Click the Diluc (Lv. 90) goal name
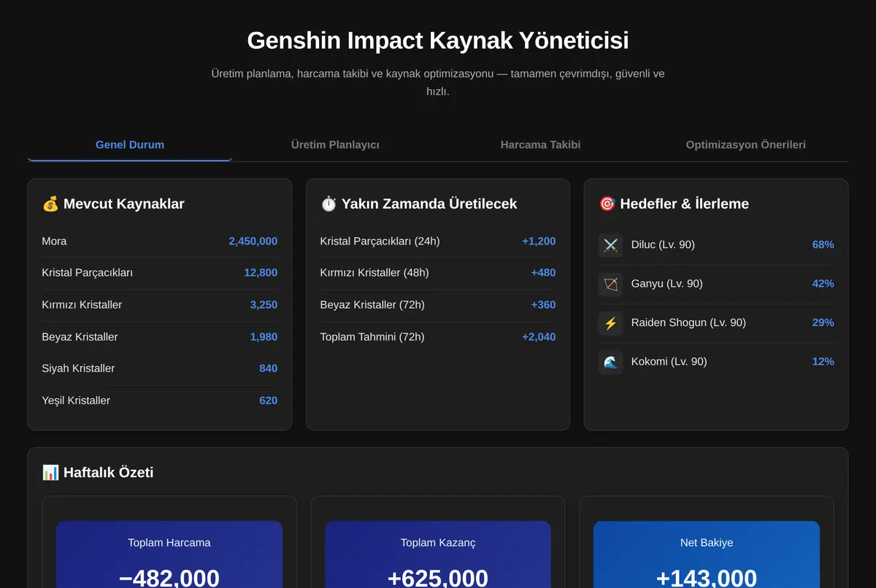Image resolution: width=876 pixels, height=588 pixels. coord(663,245)
